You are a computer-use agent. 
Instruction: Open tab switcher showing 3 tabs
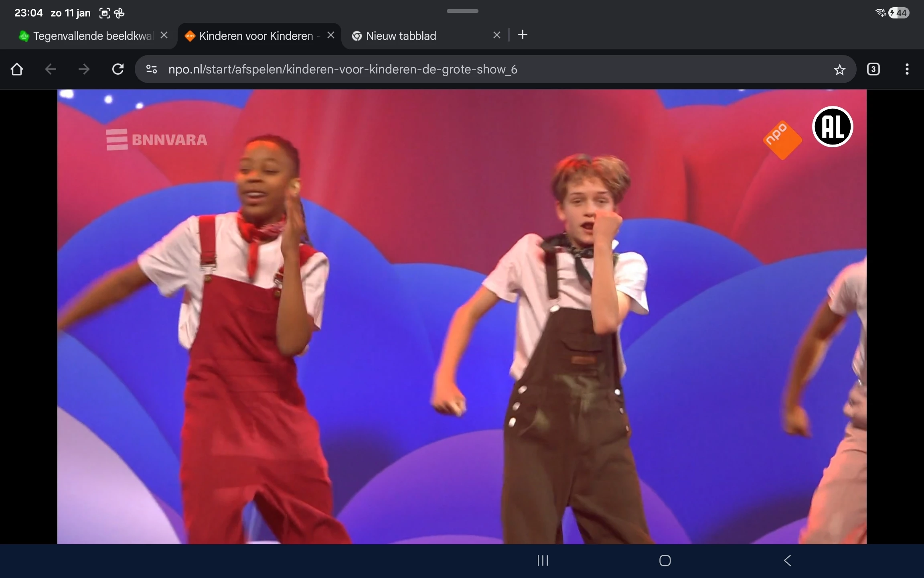[873, 69]
